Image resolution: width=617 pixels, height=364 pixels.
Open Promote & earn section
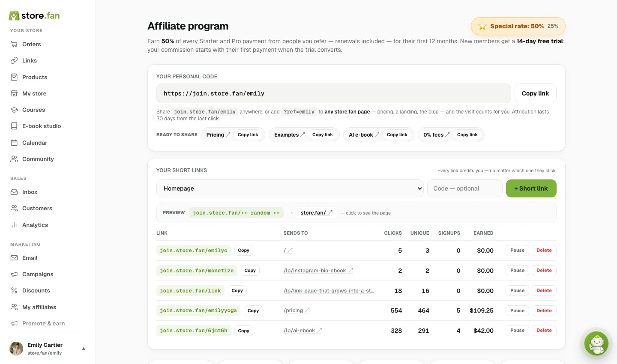[x=44, y=323]
